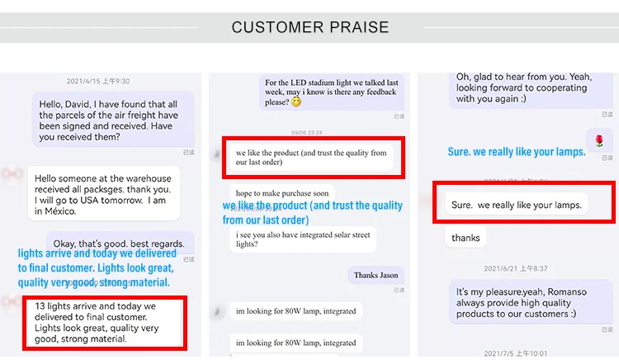Click the 2021/7/5 10:01 timestamp
619x364 pixels.
coord(516,353)
